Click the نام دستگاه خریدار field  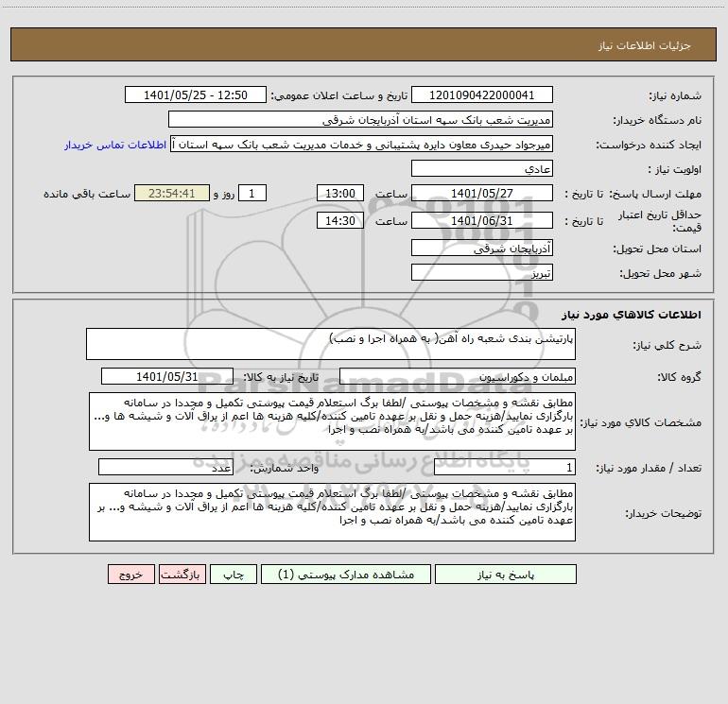360,120
